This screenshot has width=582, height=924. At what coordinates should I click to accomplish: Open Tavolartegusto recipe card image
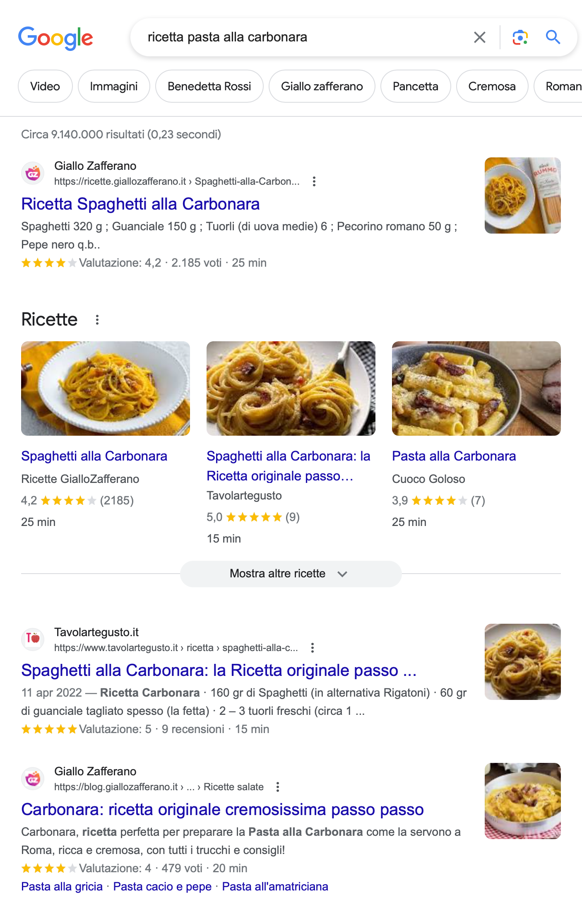point(291,388)
